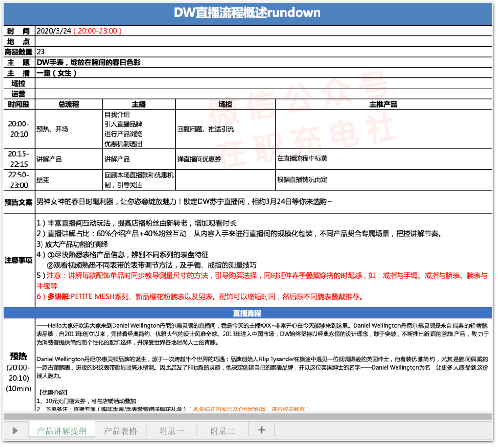Screen dimensions: 498x448
Task: Select the 场控 column header in schedule table
Action: (225, 104)
